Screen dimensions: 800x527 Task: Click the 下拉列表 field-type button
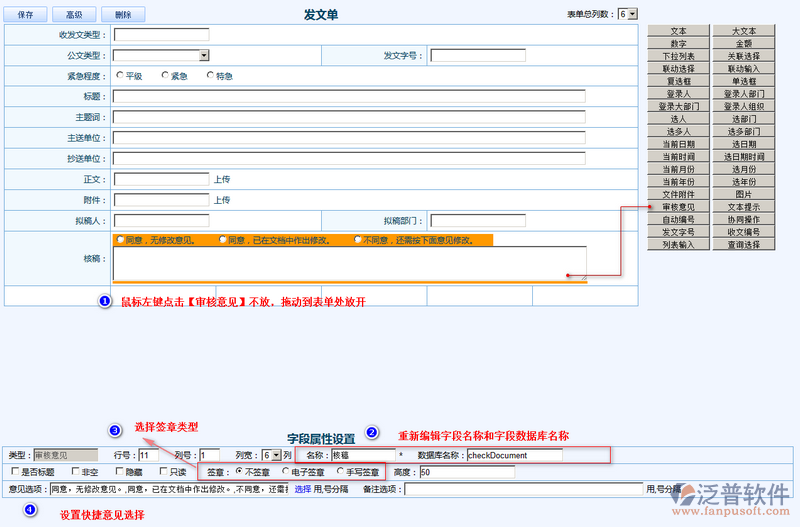[x=679, y=56]
